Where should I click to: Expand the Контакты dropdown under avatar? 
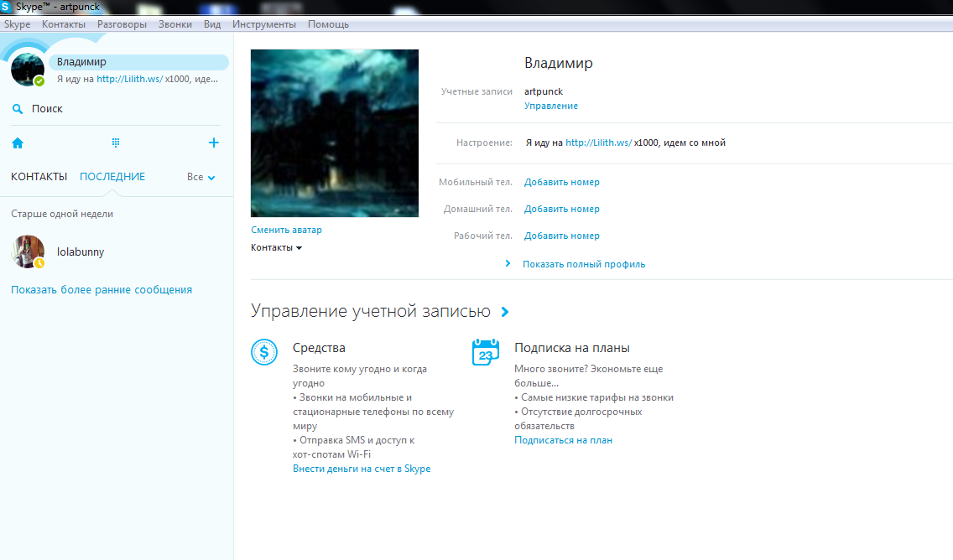coord(277,247)
